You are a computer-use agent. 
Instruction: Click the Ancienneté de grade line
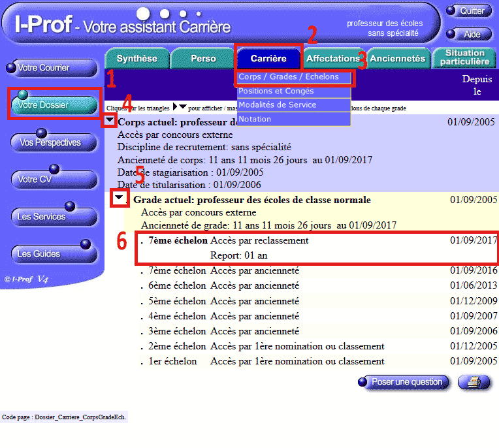pos(268,225)
